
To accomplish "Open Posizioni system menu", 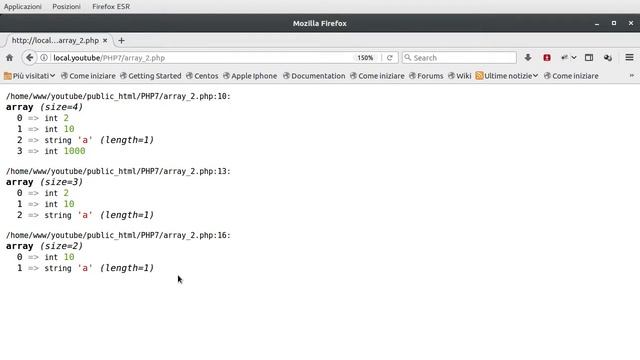I will (x=66, y=7).
